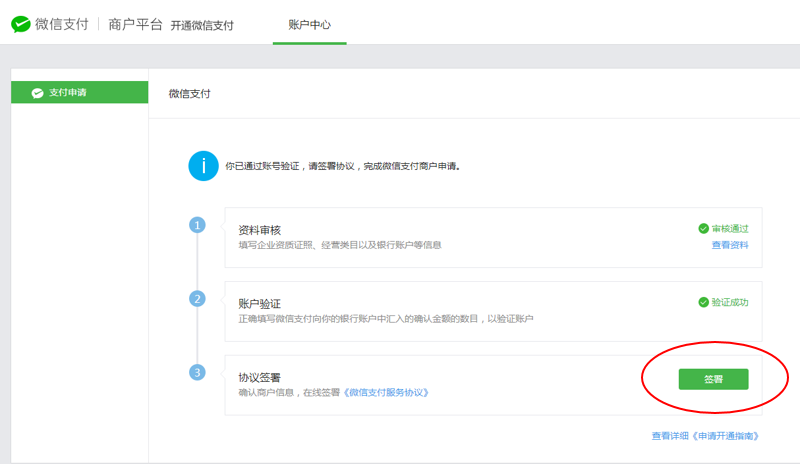Click the WeChat icon in 支付申请 sidebar item

point(37,93)
